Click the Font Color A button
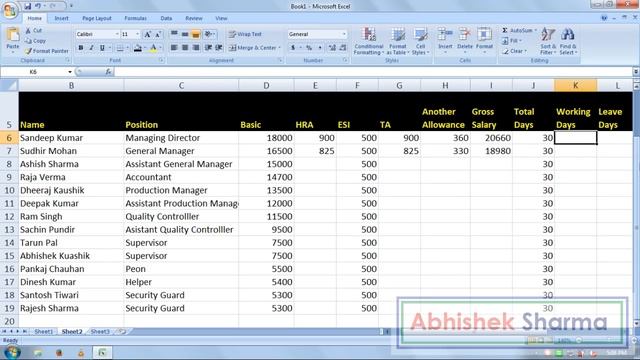 (153, 48)
